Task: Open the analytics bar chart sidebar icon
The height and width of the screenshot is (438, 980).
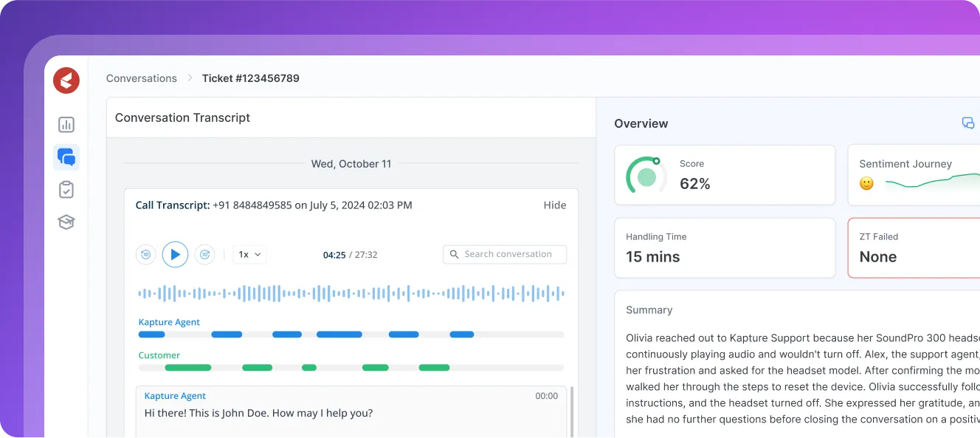Action: click(66, 125)
